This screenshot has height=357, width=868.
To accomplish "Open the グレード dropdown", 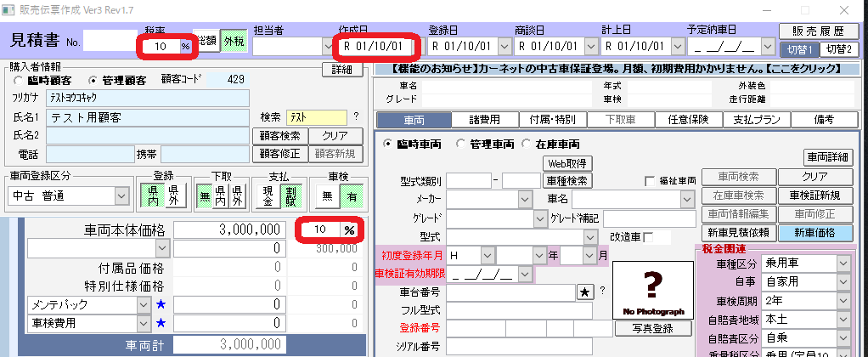I will 541,218.
